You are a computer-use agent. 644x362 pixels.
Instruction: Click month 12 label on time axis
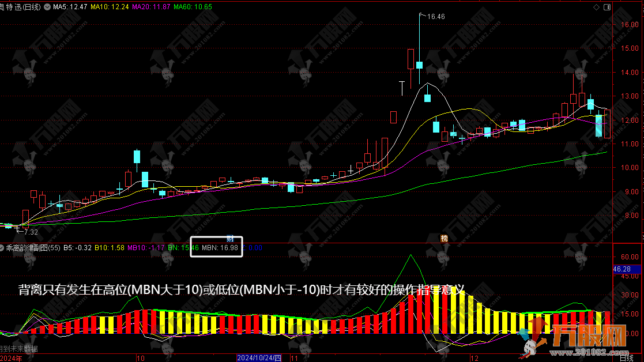point(474,359)
